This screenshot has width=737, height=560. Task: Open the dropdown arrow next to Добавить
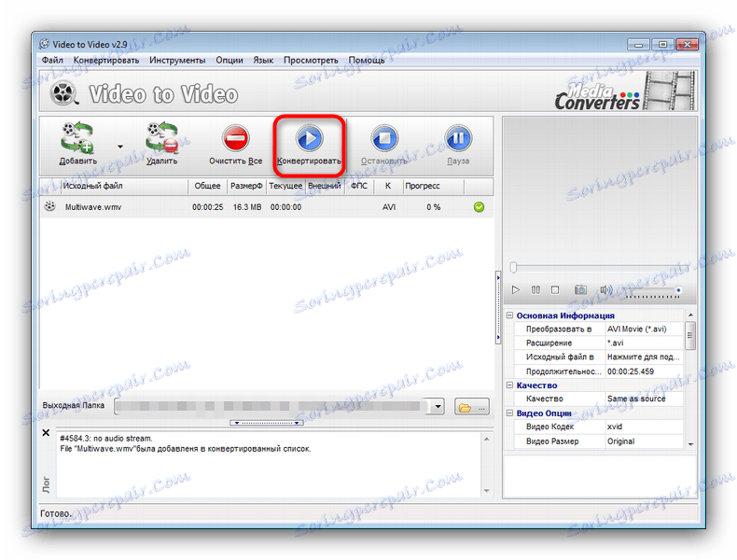(x=120, y=147)
